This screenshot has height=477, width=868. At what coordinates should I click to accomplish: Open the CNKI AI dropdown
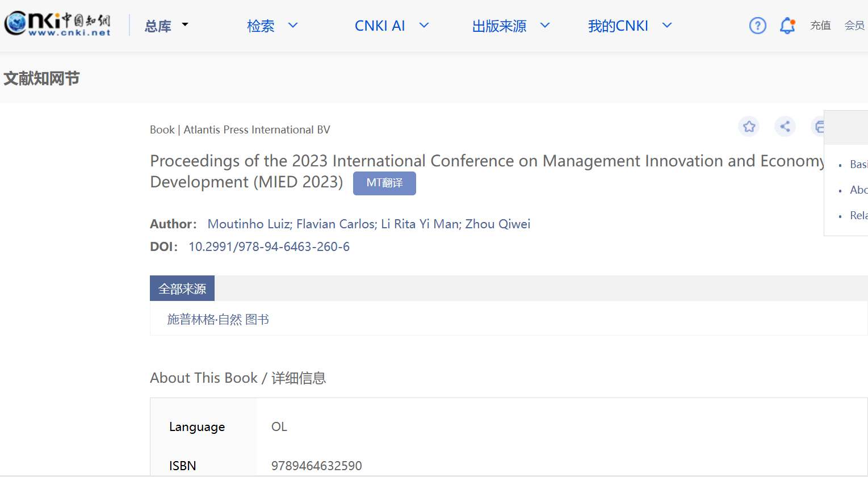[391, 26]
